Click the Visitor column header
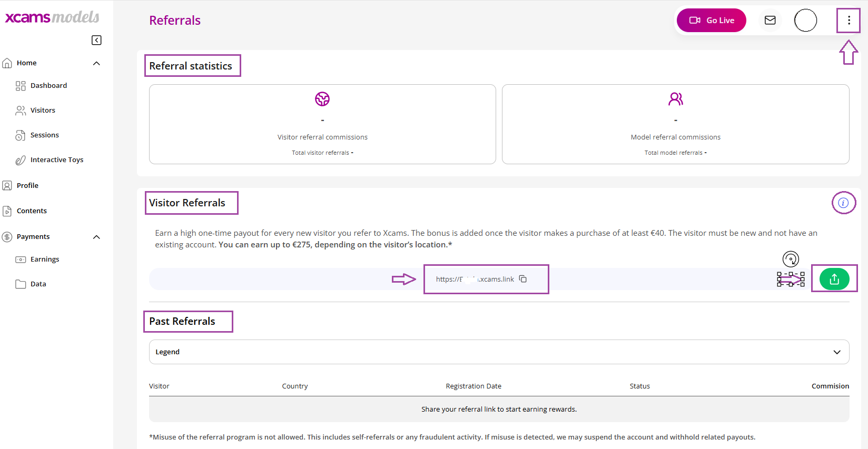The height and width of the screenshot is (449, 868). [159, 386]
